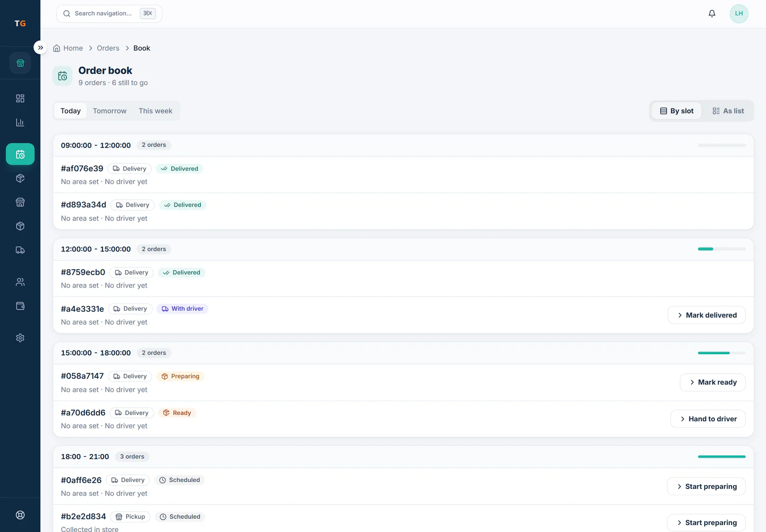Open the customers people icon in sidebar
This screenshot has height=532, width=766.
(20, 282)
